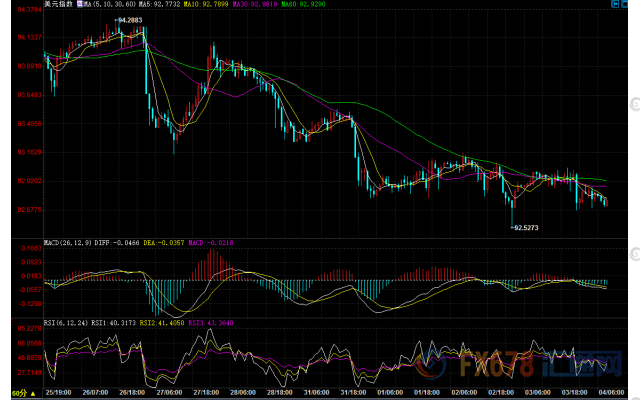The height and width of the screenshot is (400, 640).
Task: Click the DEA:-0.0357 value
Action: [x=164, y=243]
